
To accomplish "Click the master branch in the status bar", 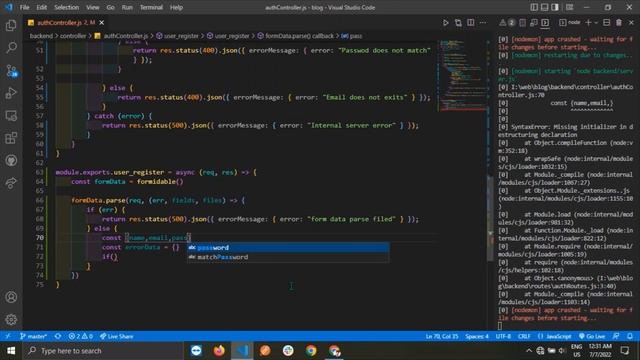I will [33, 336].
